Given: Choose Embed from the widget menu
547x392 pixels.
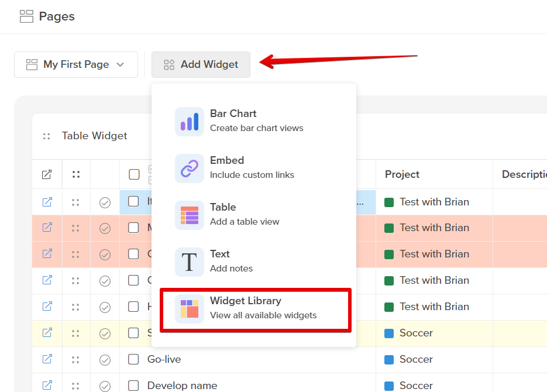Looking at the screenshot, I should tap(227, 160).
